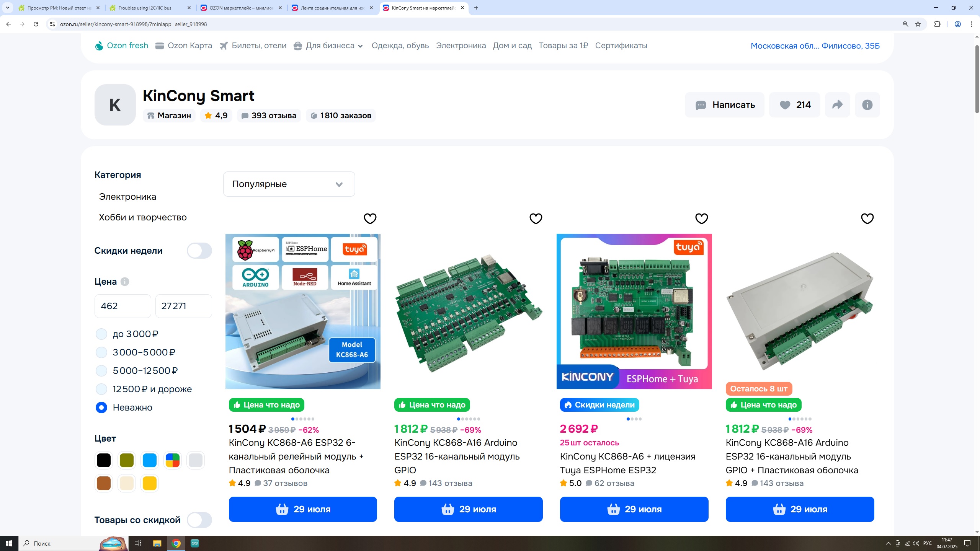Open the tab search chevron in Chrome
The height and width of the screenshot is (551, 980).
[7, 8]
